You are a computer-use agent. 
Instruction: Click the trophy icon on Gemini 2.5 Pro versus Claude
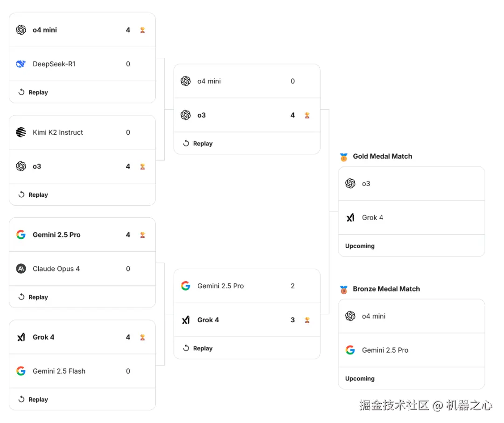pos(142,235)
